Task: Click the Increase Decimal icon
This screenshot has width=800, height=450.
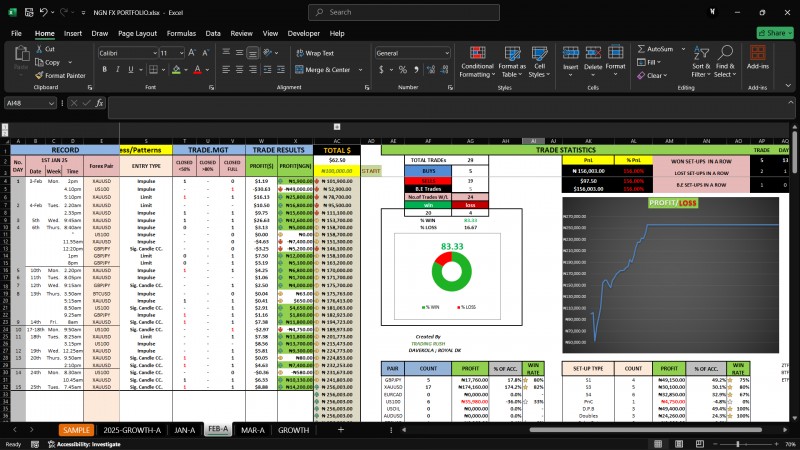Action: click(x=431, y=69)
